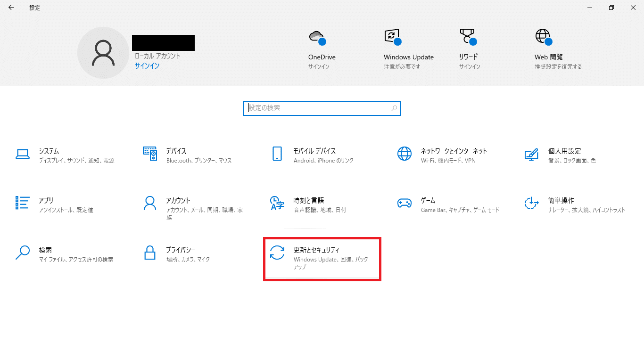Click the プライバシー padlock icon

tap(150, 253)
